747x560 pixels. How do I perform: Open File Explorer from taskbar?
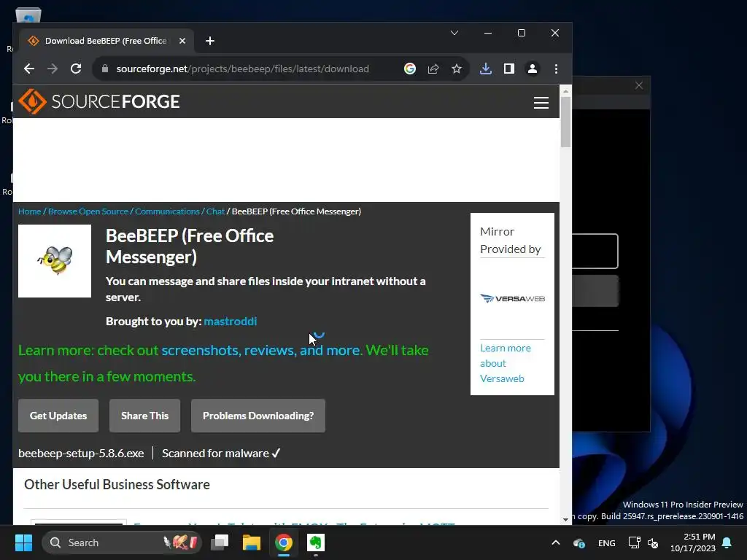pyautogui.click(x=252, y=542)
